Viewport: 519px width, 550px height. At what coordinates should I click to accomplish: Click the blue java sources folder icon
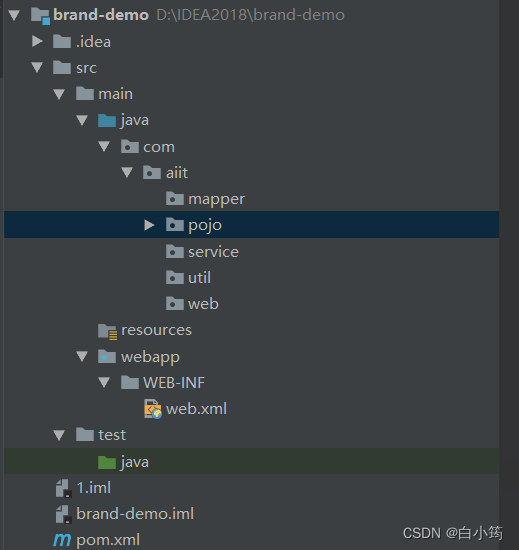(x=107, y=120)
